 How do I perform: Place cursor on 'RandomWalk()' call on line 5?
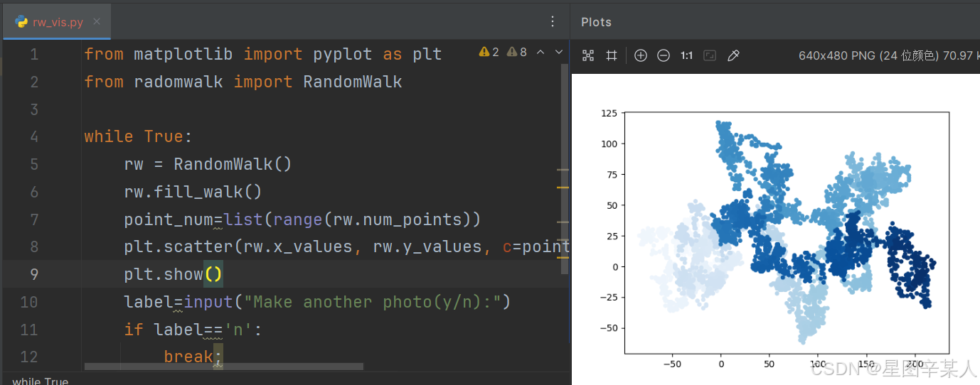point(233,164)
